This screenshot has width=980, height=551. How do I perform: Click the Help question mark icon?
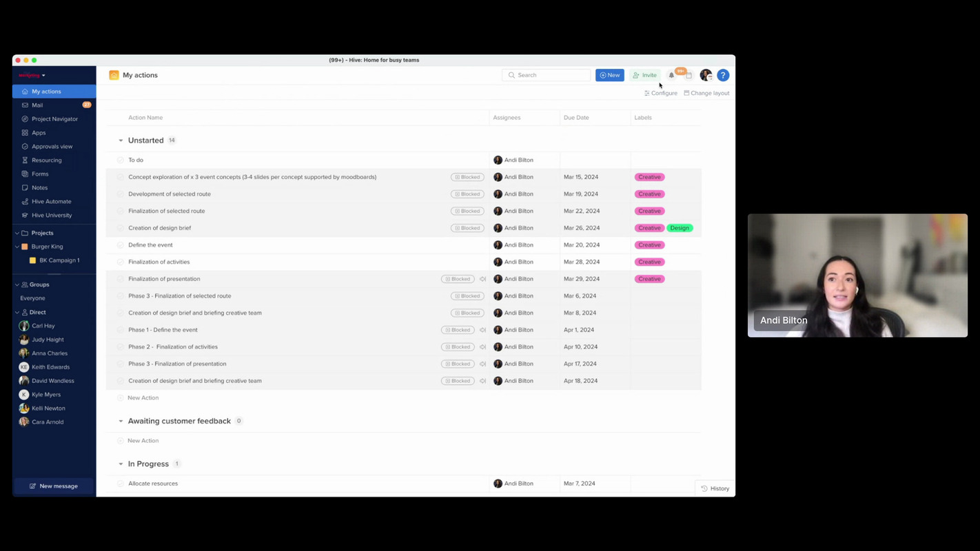[723, 75]
